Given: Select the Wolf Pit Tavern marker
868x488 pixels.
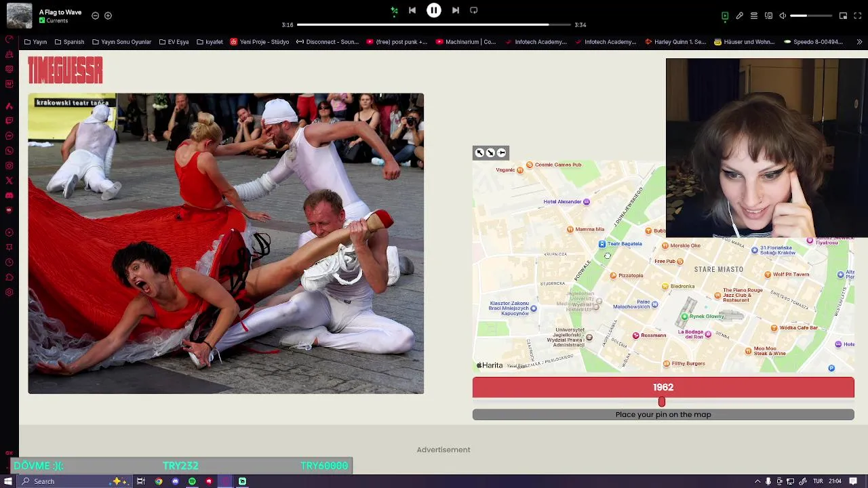Looking at the screenshot, I should click(x=768, y=274).
